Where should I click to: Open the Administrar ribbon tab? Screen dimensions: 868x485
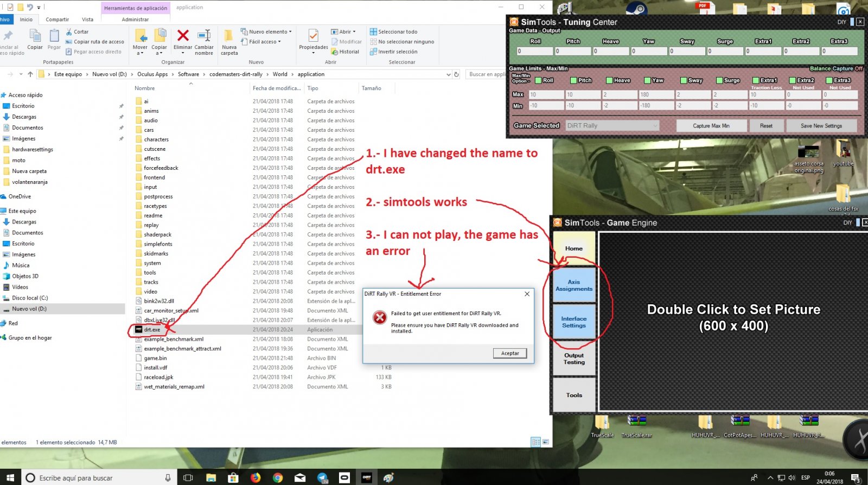(135, 20)
